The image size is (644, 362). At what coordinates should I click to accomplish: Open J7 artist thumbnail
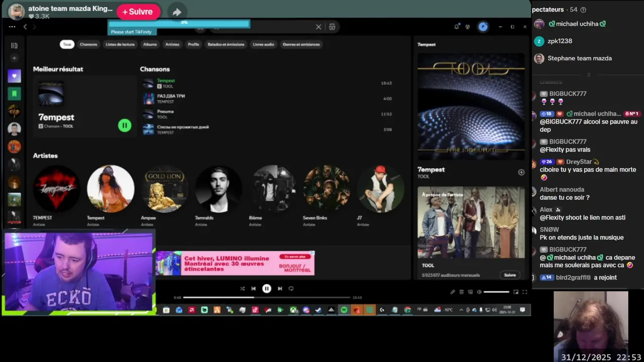point(380,189)
